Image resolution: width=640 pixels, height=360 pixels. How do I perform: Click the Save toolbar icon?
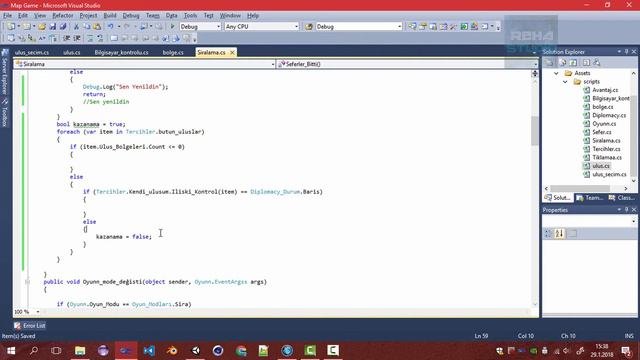53,27
